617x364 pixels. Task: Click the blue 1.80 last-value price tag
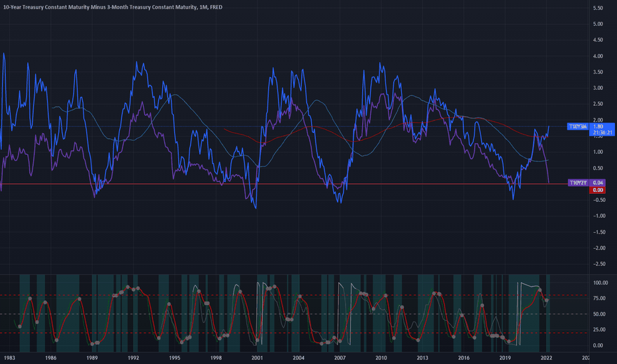click(x=598, y=126)
